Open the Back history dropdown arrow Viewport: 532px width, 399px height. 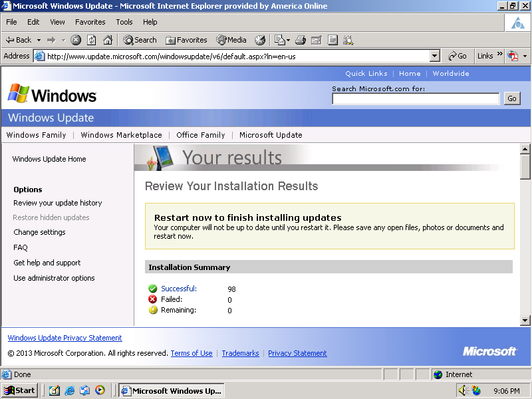coord(39,40)
